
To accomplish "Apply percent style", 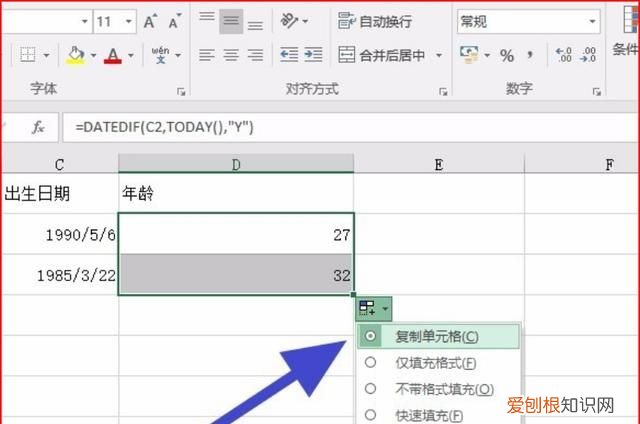I will (507, 55).
